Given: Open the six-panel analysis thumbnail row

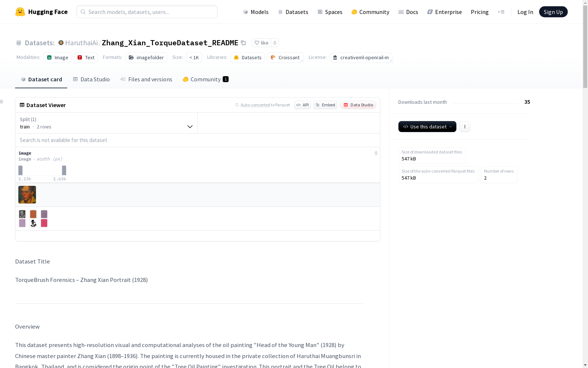Looking at the screenshot, I should click(x=198, y=219).
